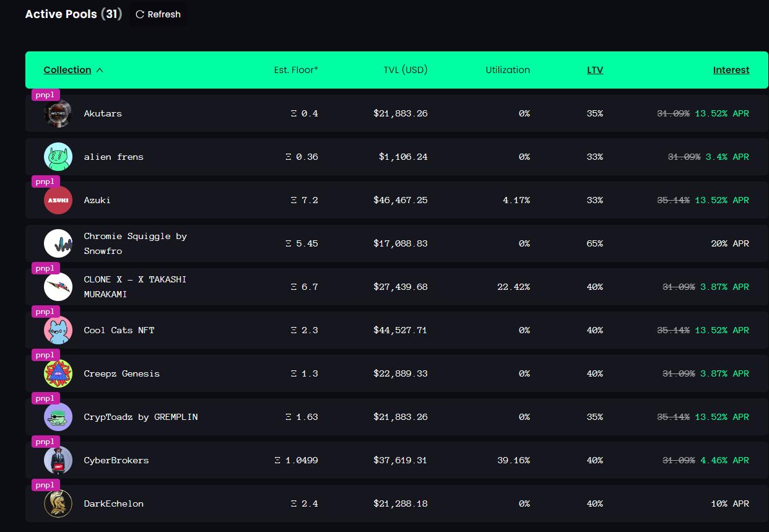The image size is (769, 532).
Task: Refresh the active pools list
Action: click(158, 14)
